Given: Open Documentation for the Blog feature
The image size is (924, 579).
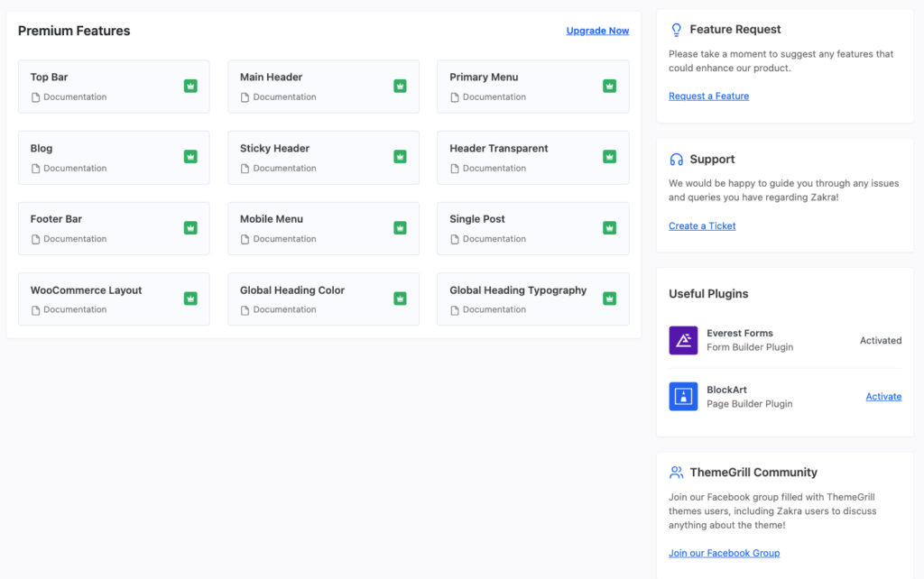Looking at the screenshot, I should 75,169.
